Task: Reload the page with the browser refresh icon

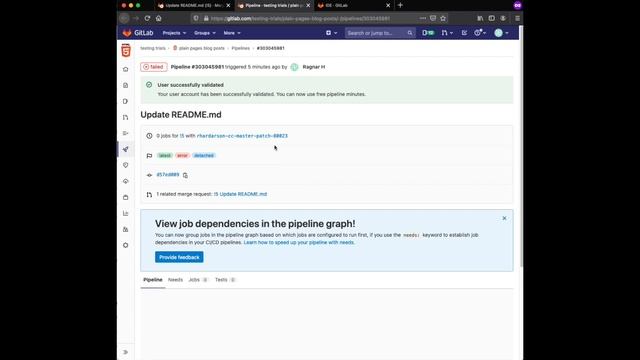Action: 147,18
